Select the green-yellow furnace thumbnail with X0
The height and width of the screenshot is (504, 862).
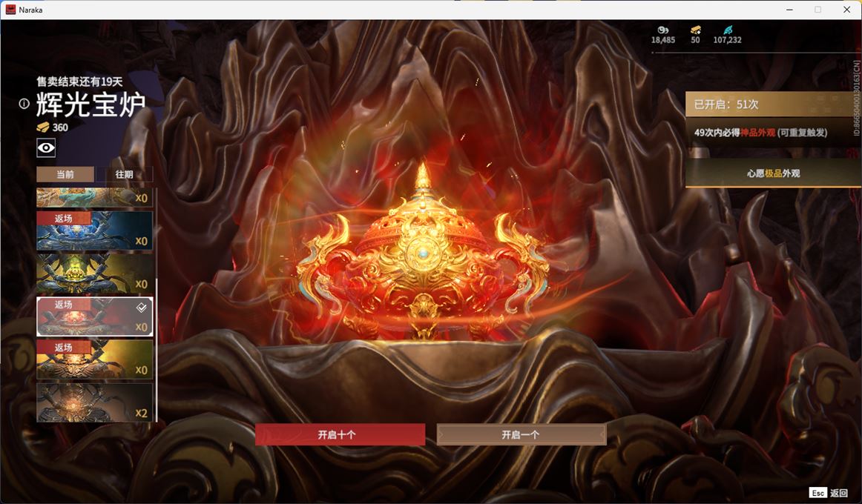tap(94, 273)
